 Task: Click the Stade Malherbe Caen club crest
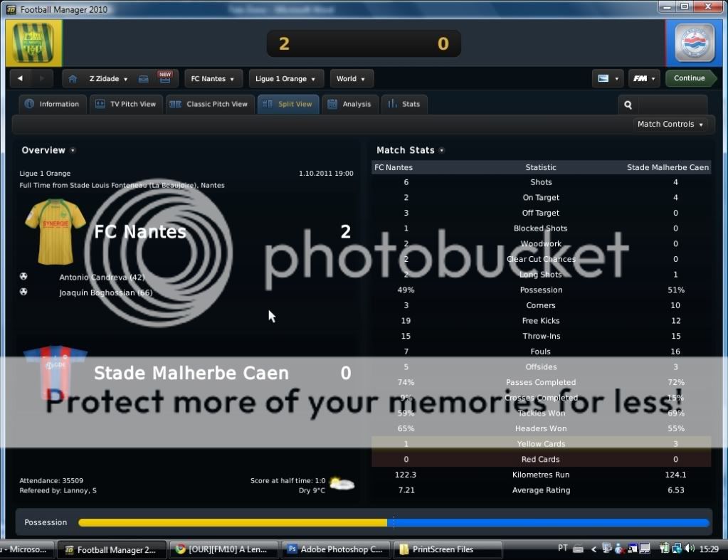click(x=694, y=43)
